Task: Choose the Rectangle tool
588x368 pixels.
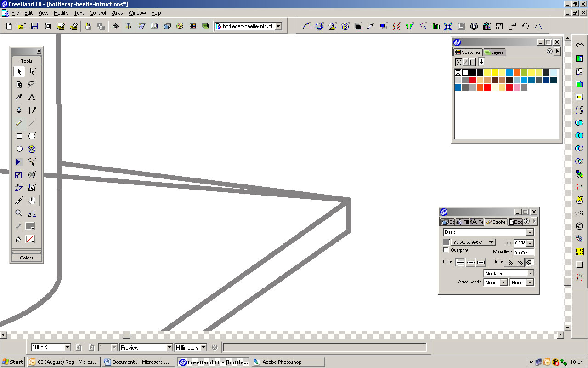Action: (x=18, y=136)
